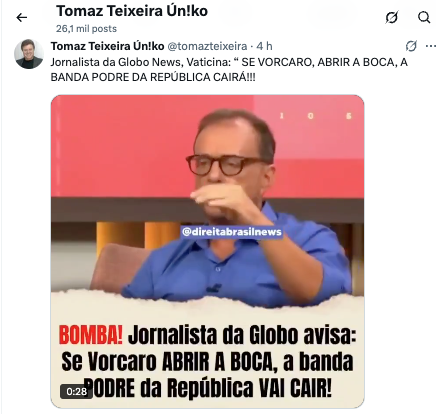The height and width of the screenshot is (414, 436).
Task: Click author name Tomaz Teixeira Ún!ko in post
Action: [107, 46]
